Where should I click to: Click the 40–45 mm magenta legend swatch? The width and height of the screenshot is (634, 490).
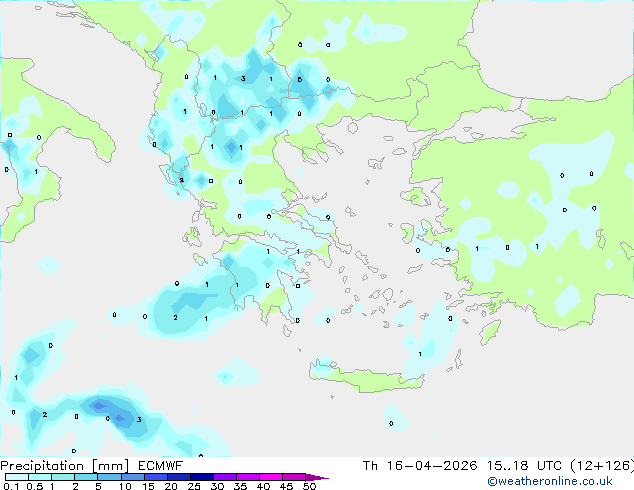[271, 477]
